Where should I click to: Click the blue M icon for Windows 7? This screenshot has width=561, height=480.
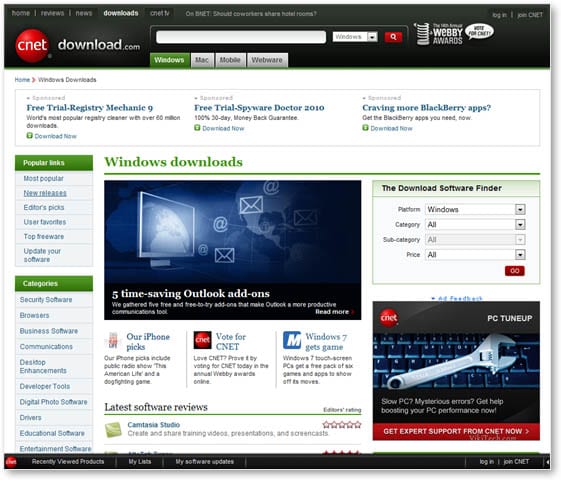coord(292,340)
